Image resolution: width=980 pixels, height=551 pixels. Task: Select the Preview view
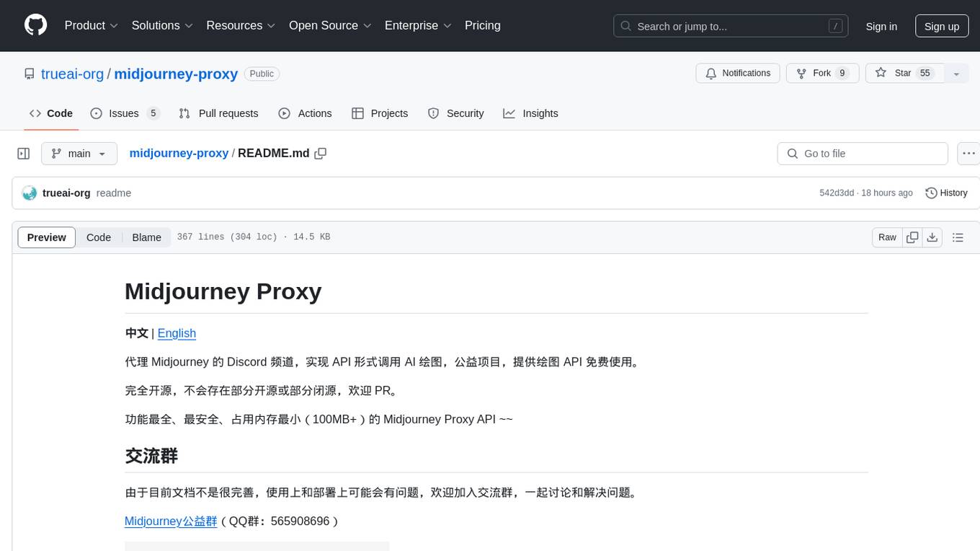coord(47,237)
